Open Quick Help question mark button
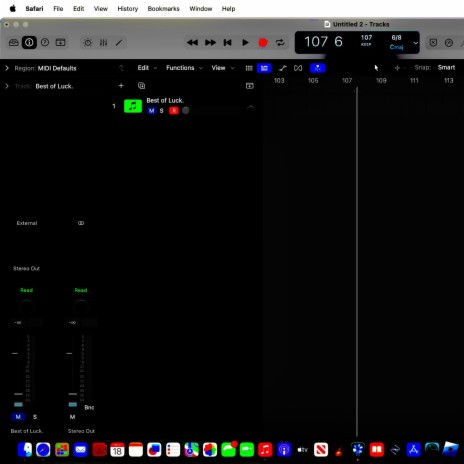Screen dimensions: 464x464 click(x=45, y=42)
